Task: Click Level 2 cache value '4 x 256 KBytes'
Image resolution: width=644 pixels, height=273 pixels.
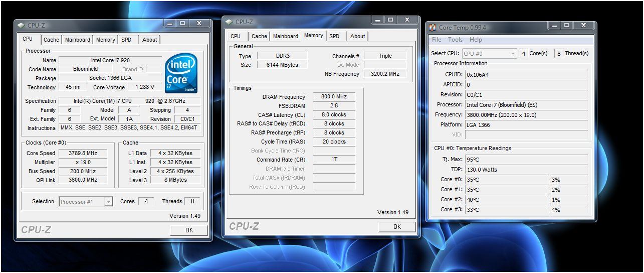Action: pos(175,171)
